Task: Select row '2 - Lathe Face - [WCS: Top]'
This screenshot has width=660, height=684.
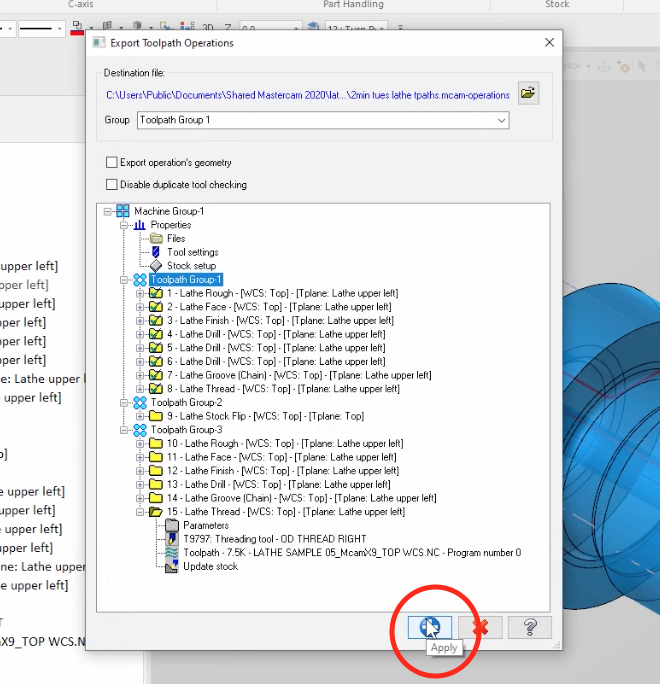Action: pyautogui.click(x=279, y=307)
